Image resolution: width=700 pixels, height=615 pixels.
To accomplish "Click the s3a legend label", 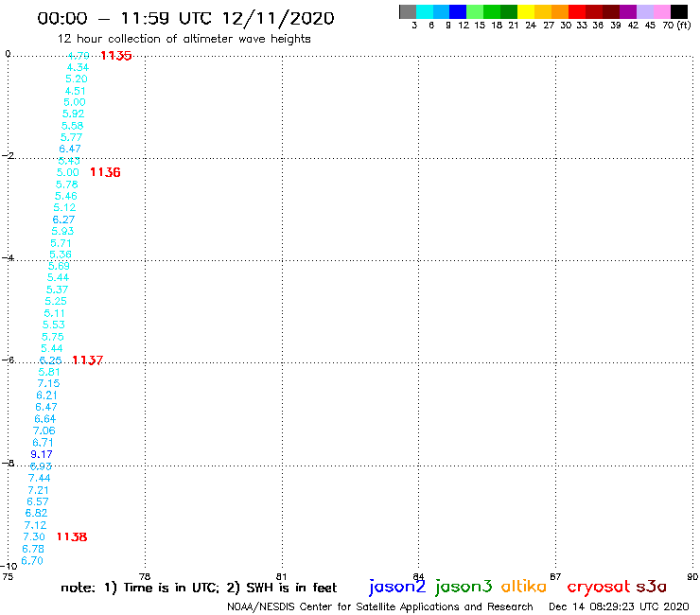I will (x=651, y=587).
